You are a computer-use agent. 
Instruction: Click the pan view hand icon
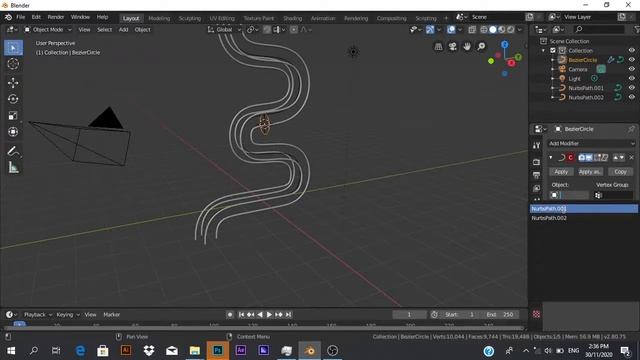(467, 47)
